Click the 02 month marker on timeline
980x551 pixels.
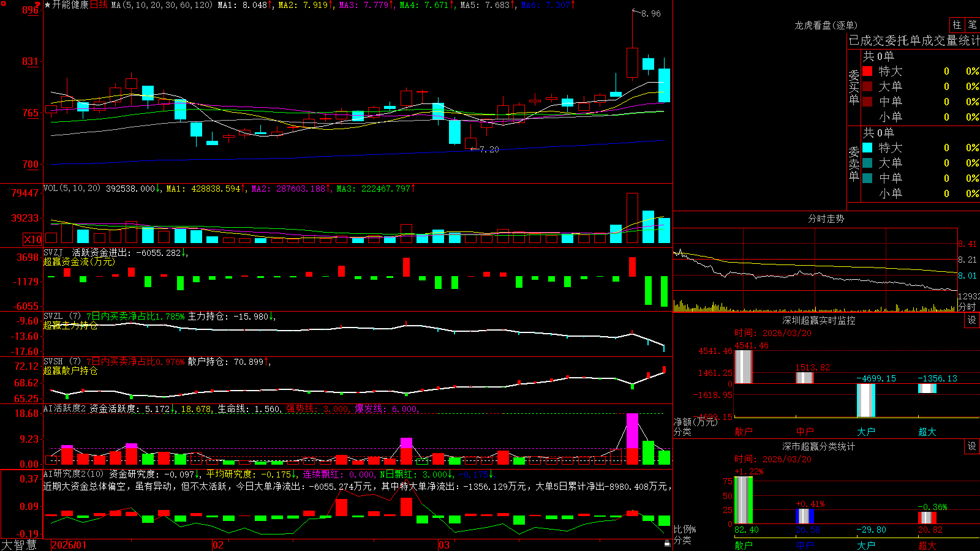[217, 545]
